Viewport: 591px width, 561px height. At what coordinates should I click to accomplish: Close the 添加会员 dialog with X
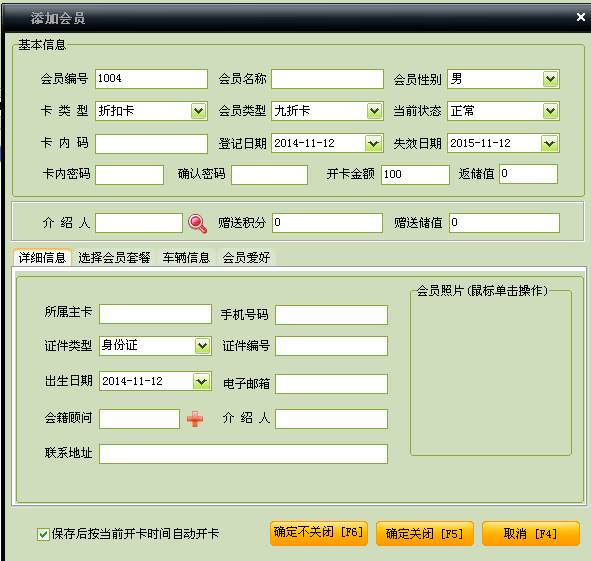580,17
